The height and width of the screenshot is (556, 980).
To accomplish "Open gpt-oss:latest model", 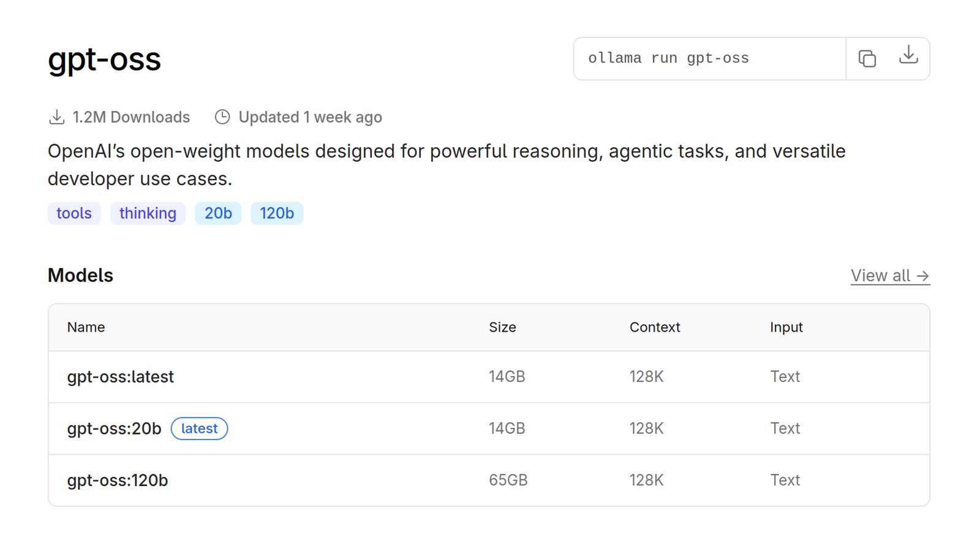I will tap(121, 377).
